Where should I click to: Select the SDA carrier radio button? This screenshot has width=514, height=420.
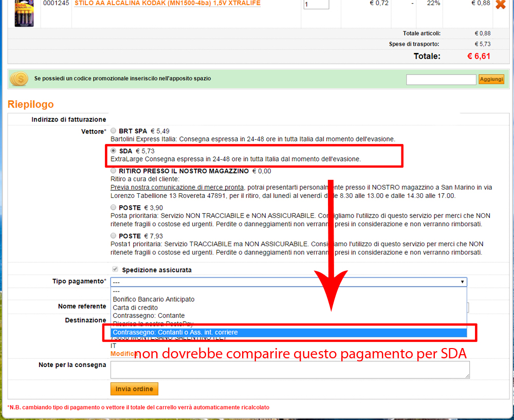click(x=113, y=151)
